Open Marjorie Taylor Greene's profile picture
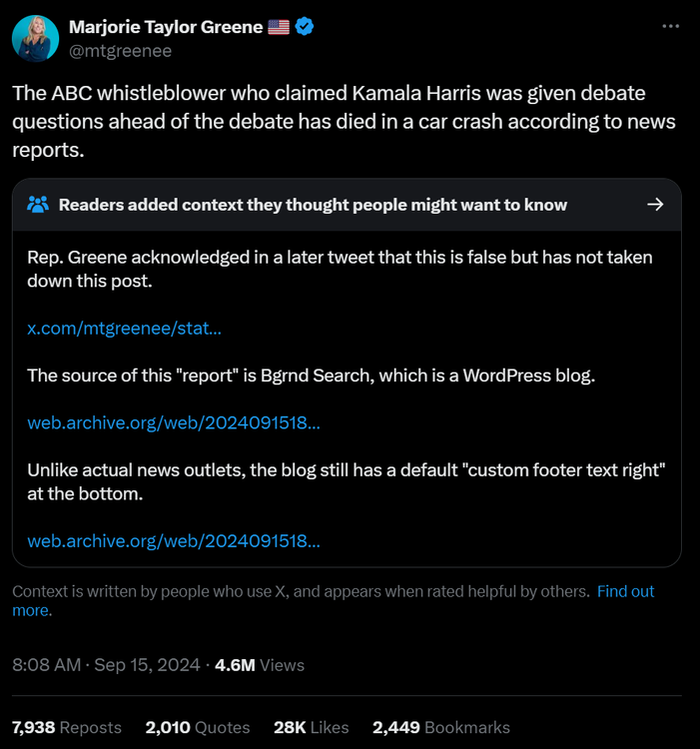The image size is (700, 749). pyautogui.click(x=35, y=38)
